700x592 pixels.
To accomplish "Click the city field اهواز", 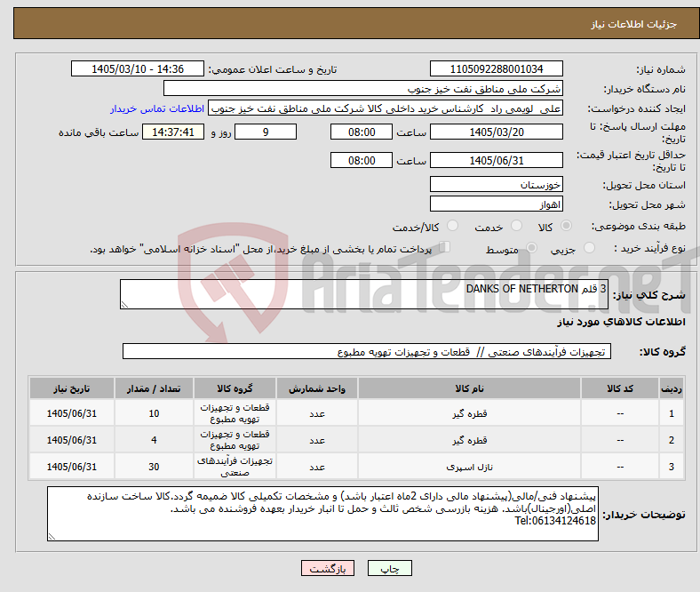I will click(497, 204).
